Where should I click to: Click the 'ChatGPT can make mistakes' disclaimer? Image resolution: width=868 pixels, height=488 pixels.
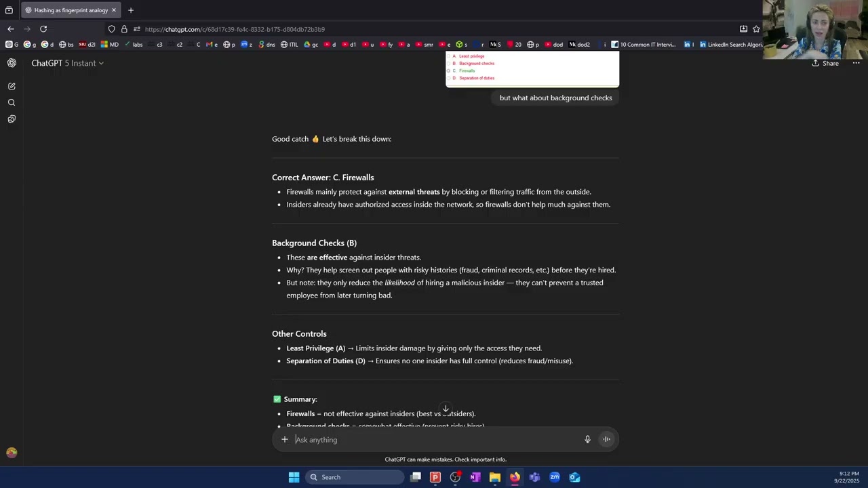click(446, 460)
